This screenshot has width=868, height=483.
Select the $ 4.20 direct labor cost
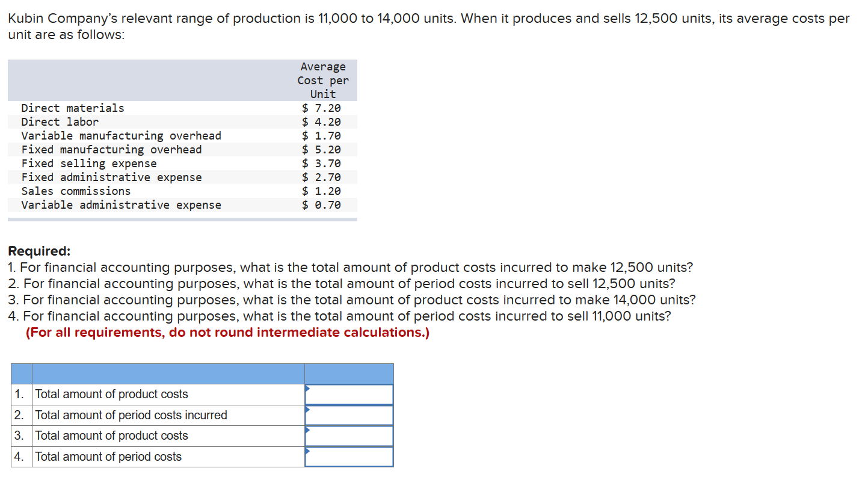pyautogui.click(x=321, y=122)
